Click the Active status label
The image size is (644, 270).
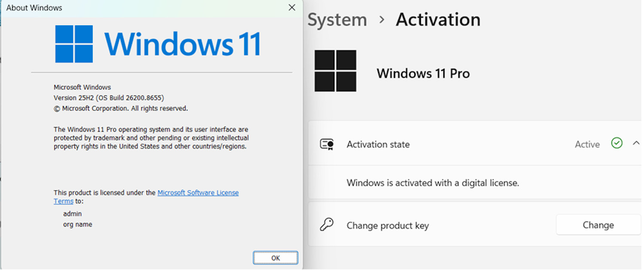[x=587, y=144]
